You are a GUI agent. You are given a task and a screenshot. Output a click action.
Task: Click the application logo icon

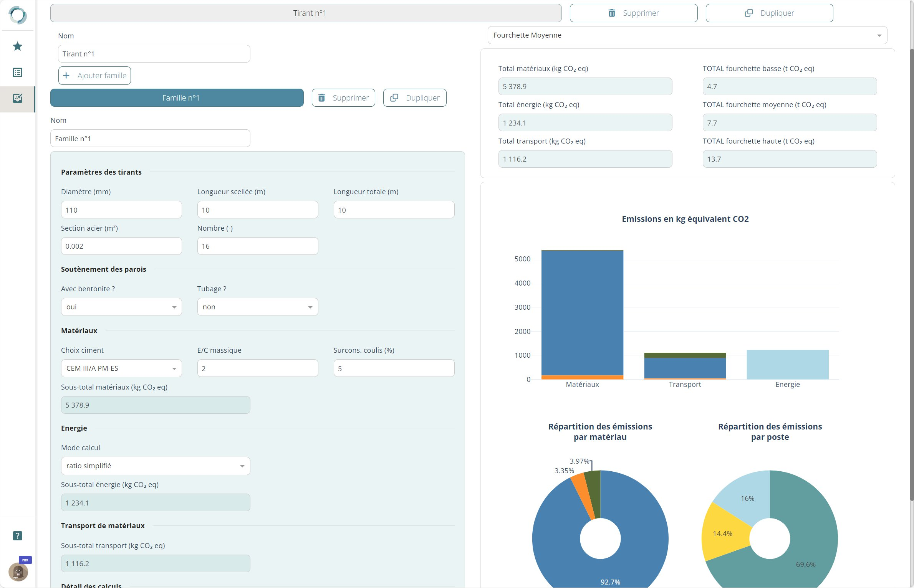pyautogui.click(x=18, y=15)
